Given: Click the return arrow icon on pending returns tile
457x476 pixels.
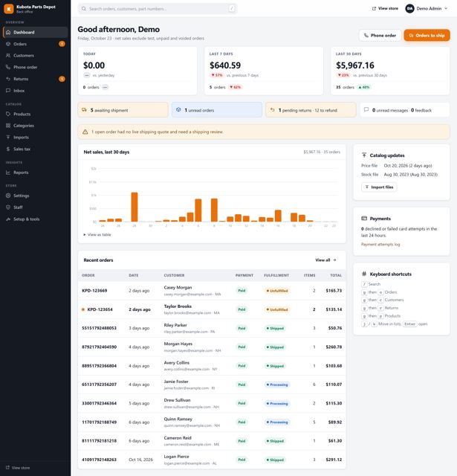Looking at the screenshot, I should point(272,110).
